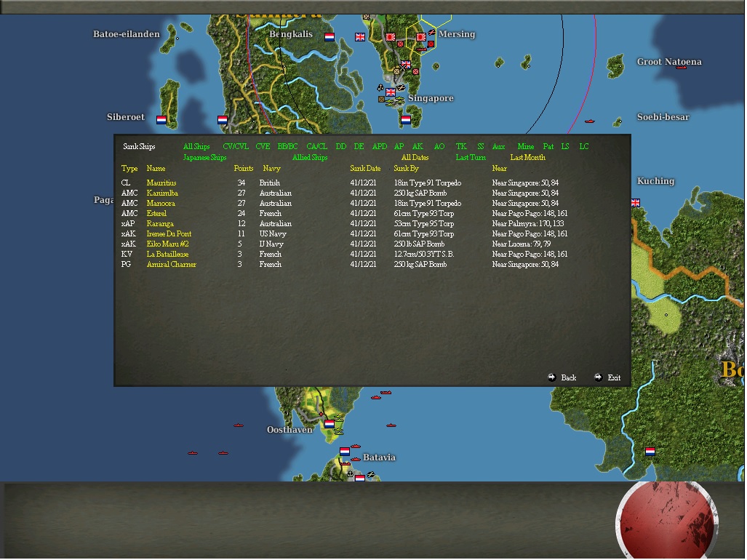Show only Japanese Ships
Image resolution: width=747 pixels, height=560 pixels.
[x=205, y=158]
